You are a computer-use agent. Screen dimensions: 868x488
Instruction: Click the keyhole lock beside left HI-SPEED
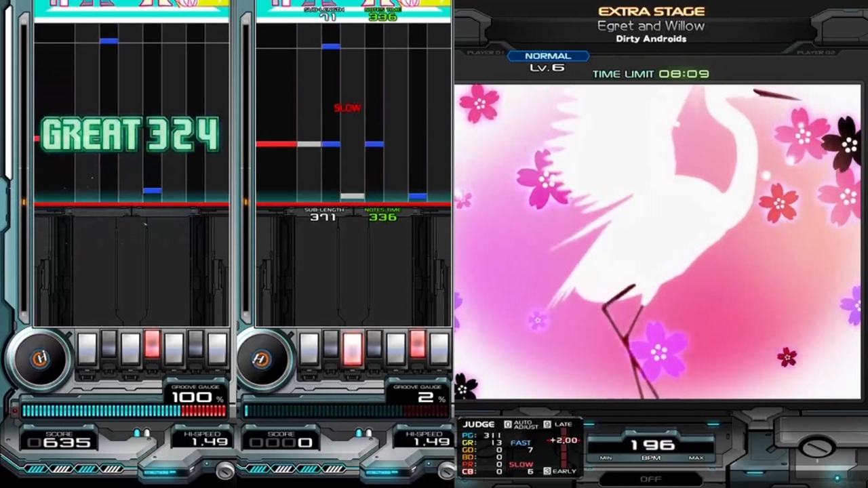coord(225,469)
